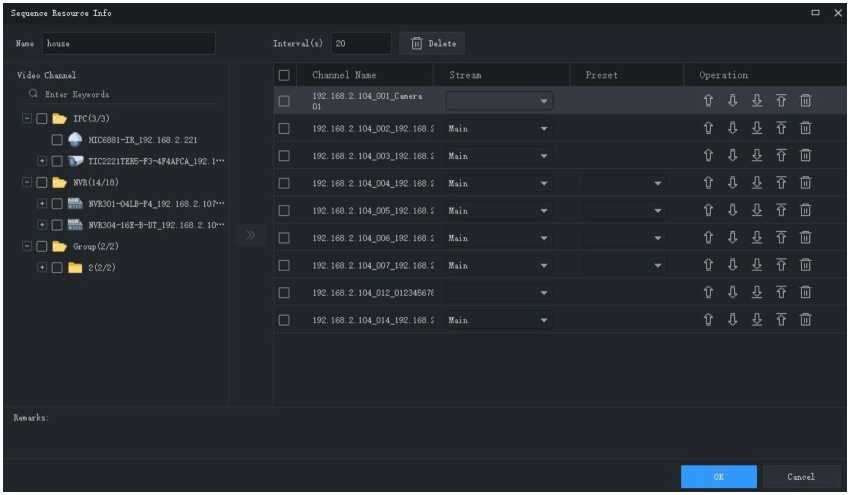This screenshot has width=850, height=495.
Task: Tick the checkbox for MIC6881-IR_192.168.2.221
Action: click(x=57, y=140)
